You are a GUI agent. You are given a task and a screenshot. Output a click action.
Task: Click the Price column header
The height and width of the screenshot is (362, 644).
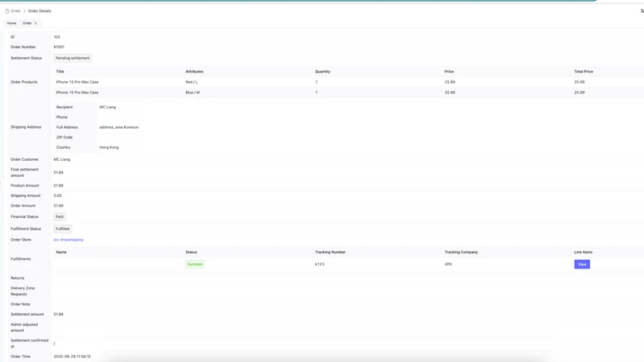[x=449, y=72]
